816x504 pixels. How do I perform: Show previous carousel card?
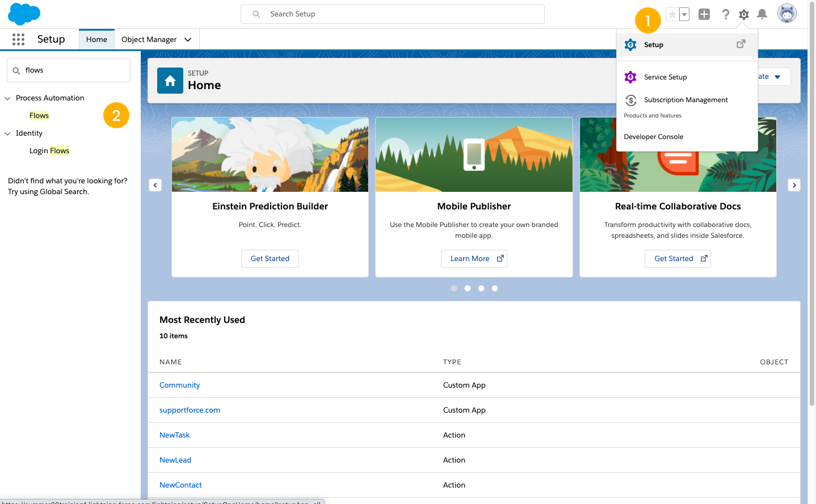pyautogui.click(x=155, y=185)
